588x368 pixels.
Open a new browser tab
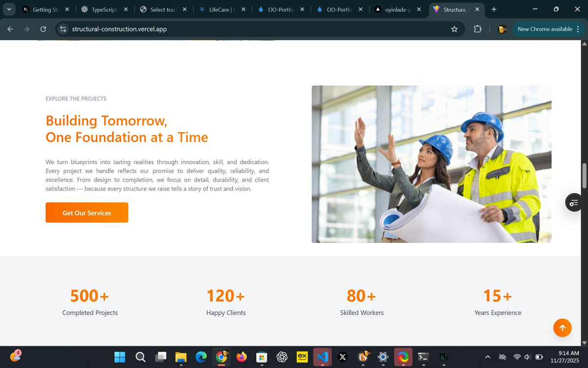[x=493, y=9]
